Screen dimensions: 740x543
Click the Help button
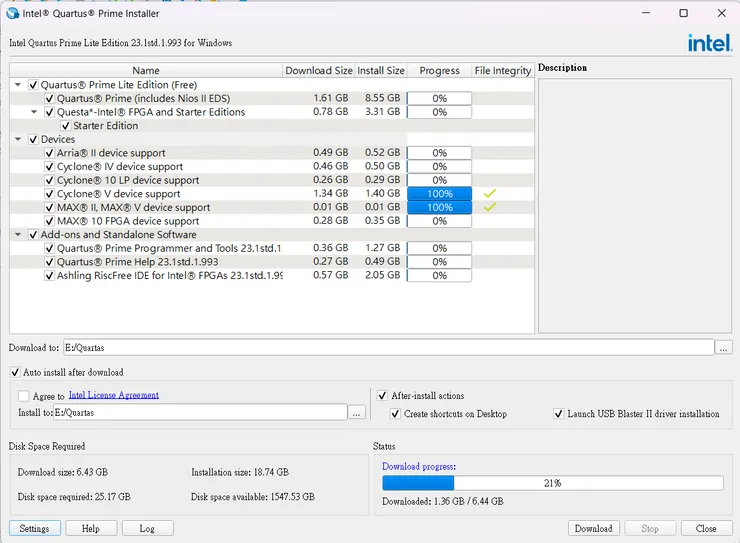[x=91, y=528]
